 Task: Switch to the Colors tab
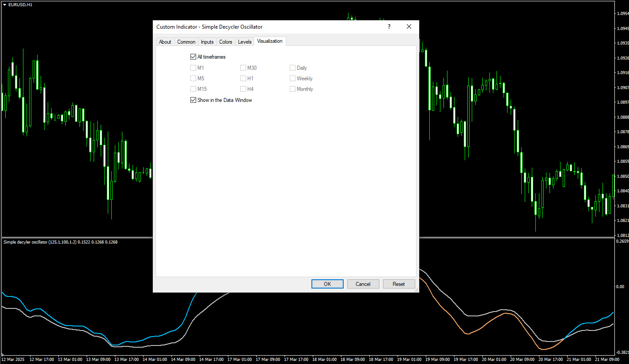(x=226, y=42)
